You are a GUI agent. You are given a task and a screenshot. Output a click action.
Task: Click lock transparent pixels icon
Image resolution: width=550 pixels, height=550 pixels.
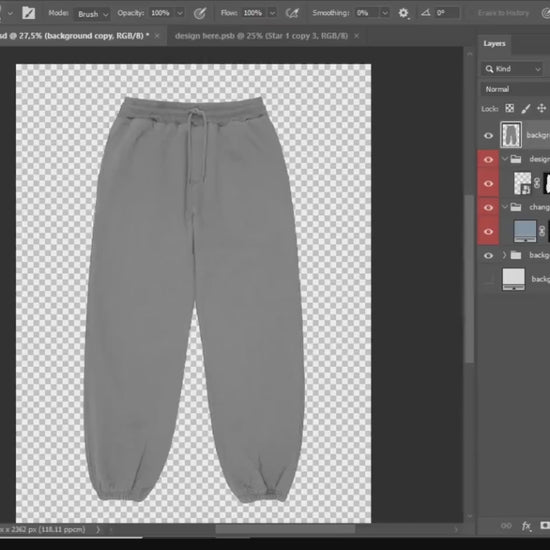(509, 108)
